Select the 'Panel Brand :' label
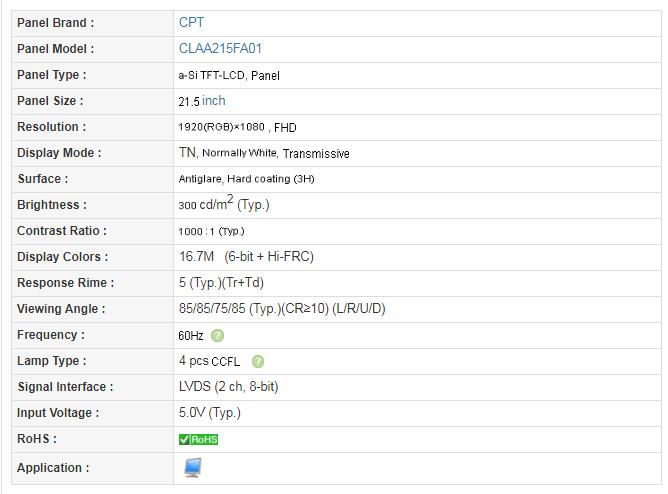 pos(55,23)
